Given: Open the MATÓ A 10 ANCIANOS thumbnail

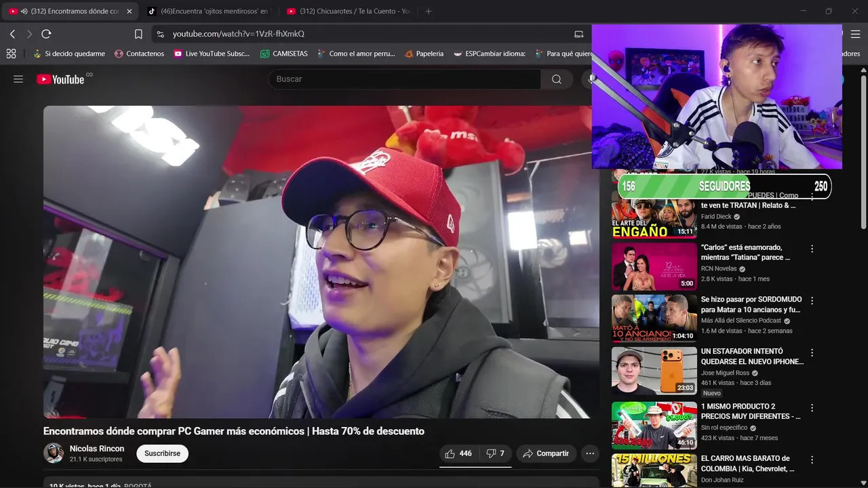Looking at the screenshot, I should (x=654, y=319).
